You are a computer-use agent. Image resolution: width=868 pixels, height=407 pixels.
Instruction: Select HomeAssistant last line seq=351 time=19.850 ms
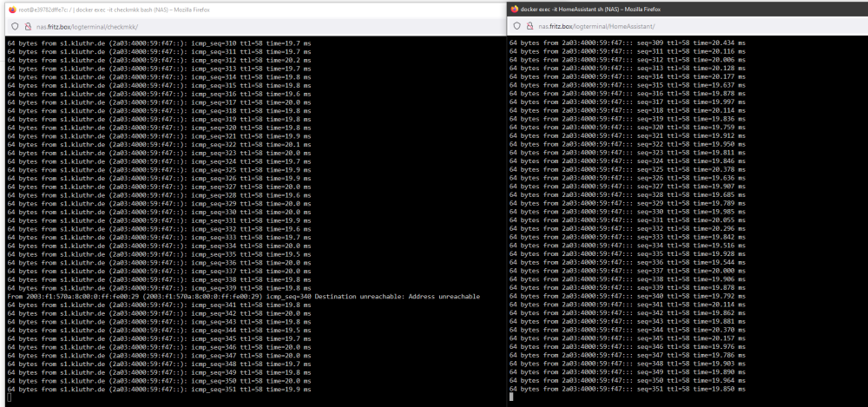tap(628, 389)
